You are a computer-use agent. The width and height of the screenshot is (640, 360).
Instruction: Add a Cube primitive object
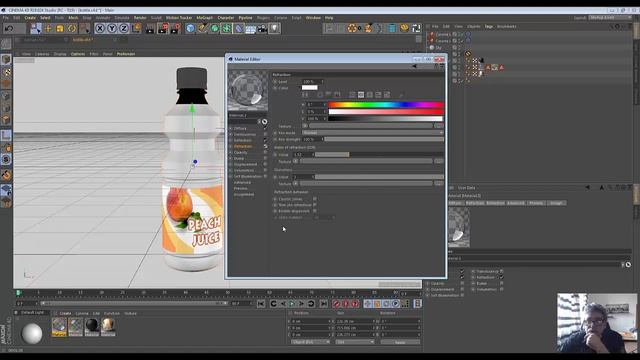pyautogui.click(x=190, y=28)
